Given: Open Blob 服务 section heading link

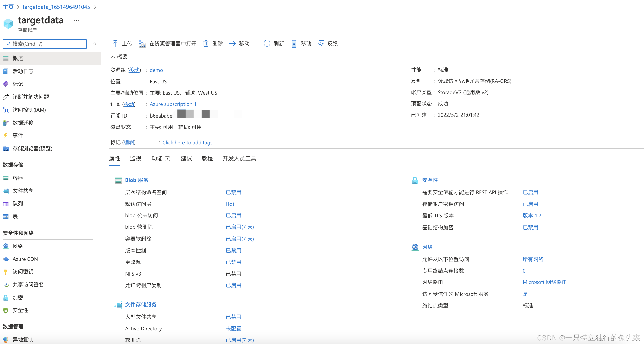Looking at the screenshot, I should coord(137,180).
